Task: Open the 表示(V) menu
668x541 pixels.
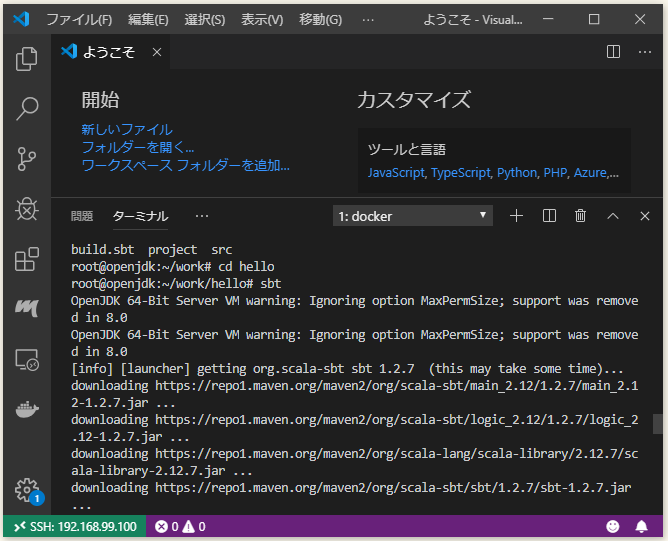Action: 262,20
